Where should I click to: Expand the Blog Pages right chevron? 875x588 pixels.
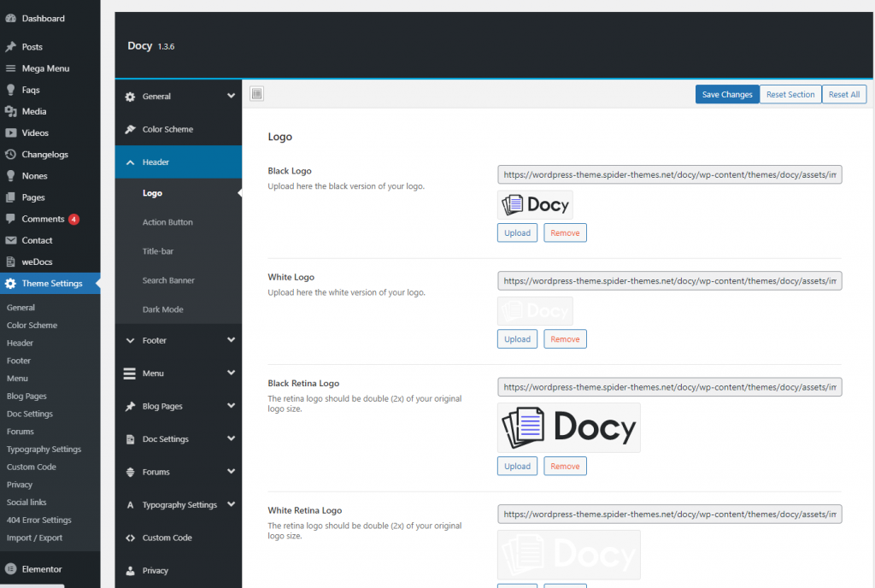(x=231, y=406)
